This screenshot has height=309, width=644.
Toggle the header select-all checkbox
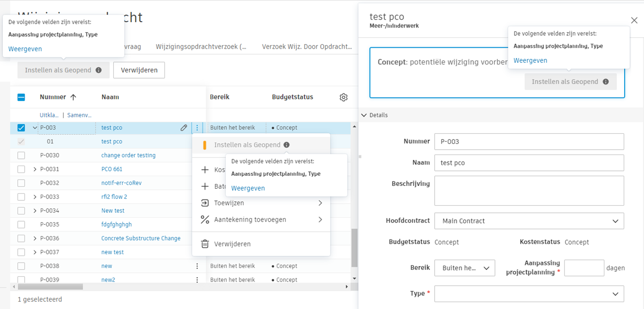[21, 97]
